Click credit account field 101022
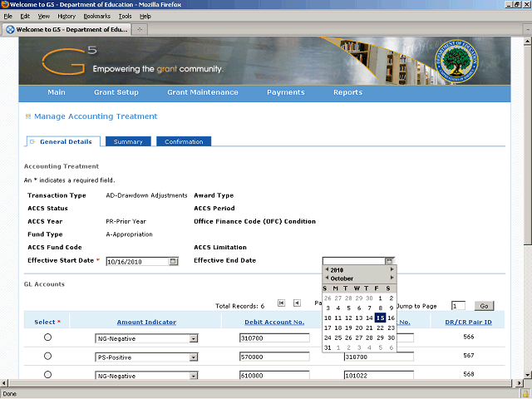 [379, 375]
